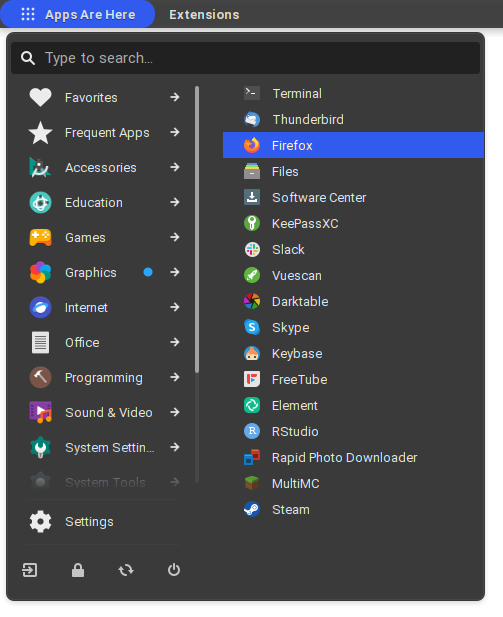Viewport: 503px width, 617px height.
Task: Click the Apps Are Here button
Action: point(78,14)
